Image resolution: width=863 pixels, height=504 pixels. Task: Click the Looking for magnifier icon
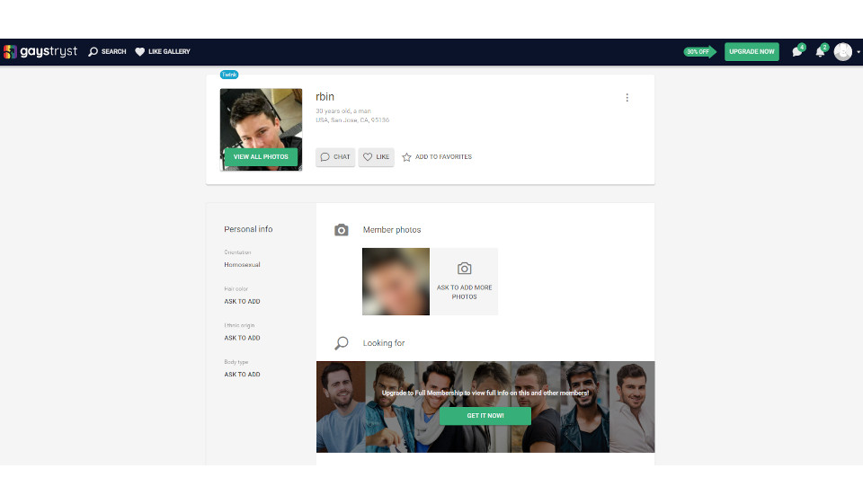[342, 343]
